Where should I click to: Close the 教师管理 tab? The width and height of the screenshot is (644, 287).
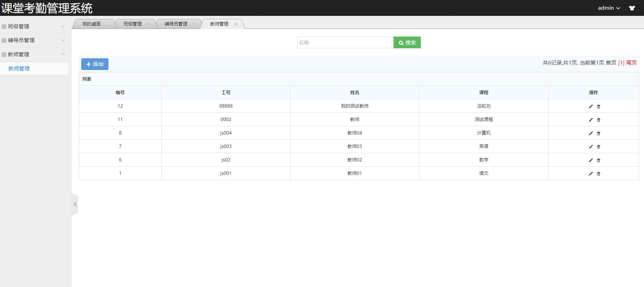[236, 24]
